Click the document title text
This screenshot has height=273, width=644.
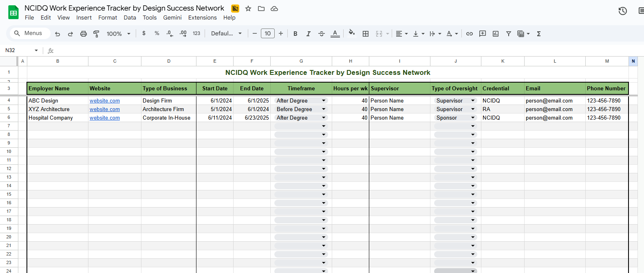pos(124,8)
